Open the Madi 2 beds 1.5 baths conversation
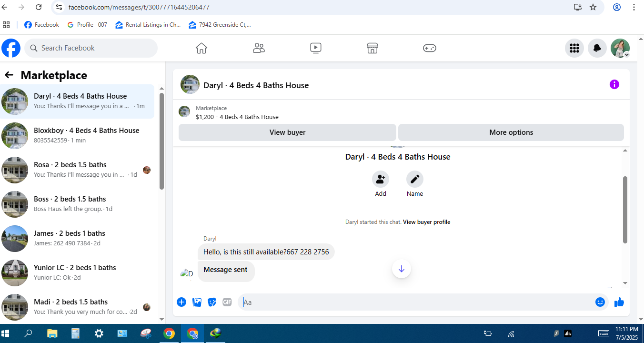Viewport: 644px width, 343px height. point(77,307)
